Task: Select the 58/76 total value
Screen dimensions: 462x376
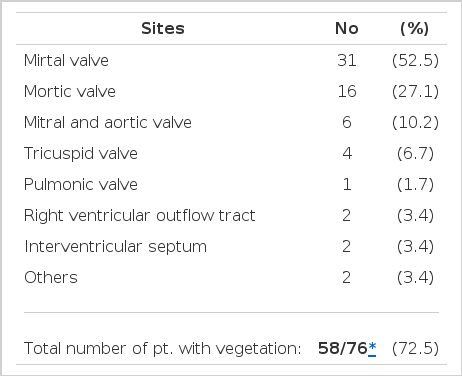Action: point(343,349)
